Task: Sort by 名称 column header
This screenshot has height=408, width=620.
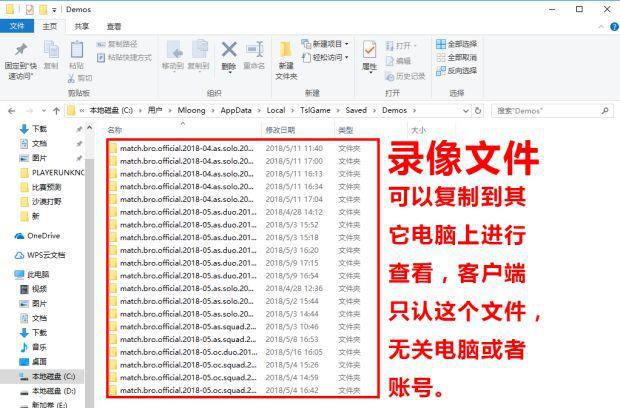Action: [115, 130]
